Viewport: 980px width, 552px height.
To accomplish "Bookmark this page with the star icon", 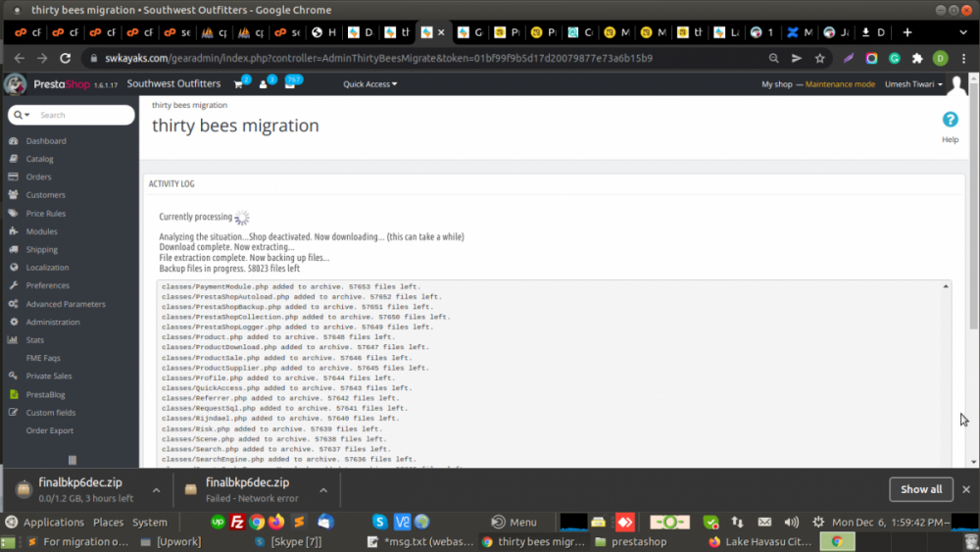I will pyautogui.click(x=820, y=58).
